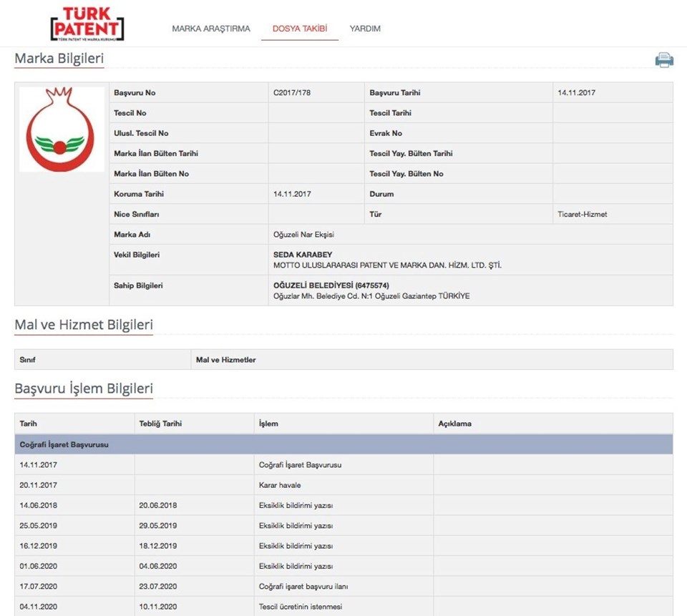This screenshot has width=687, height=616.
Task: Click the notification date 04.06.2020
Action: point(157,566)
